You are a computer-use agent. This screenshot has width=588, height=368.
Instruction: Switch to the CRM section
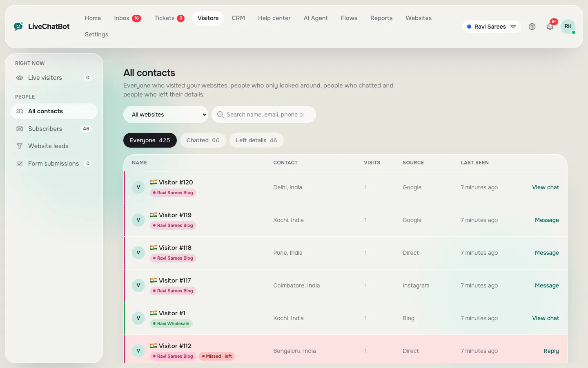(x=238, y=18)
